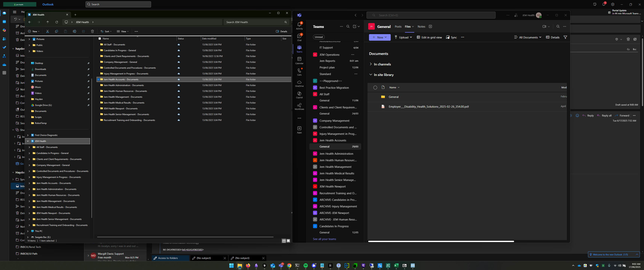Click Reply all in Outlook message
The width and height of the screenshot is (644, 270).
[x=604, y=115]
